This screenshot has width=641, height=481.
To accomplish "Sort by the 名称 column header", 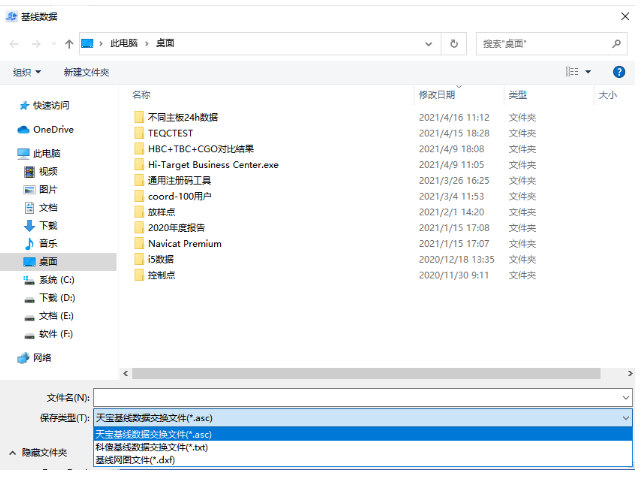I will (141, 95).
